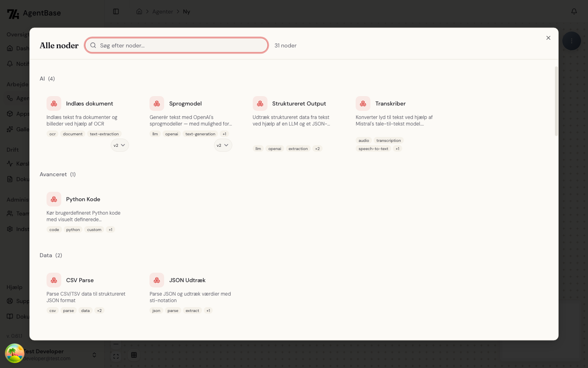Open v2 version dropdown on Indlæs dokument
The image size is (588, 368).
(120, 145)
